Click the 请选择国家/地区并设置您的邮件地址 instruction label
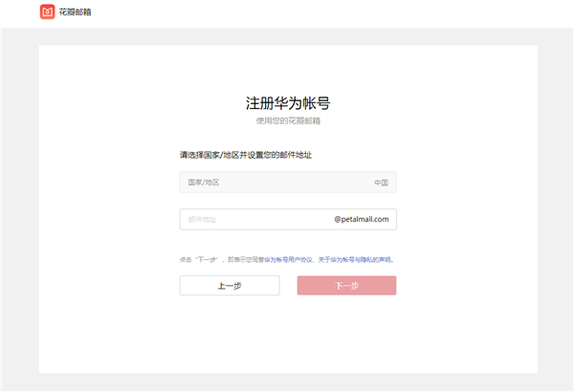574x392 pixels. 246,154
